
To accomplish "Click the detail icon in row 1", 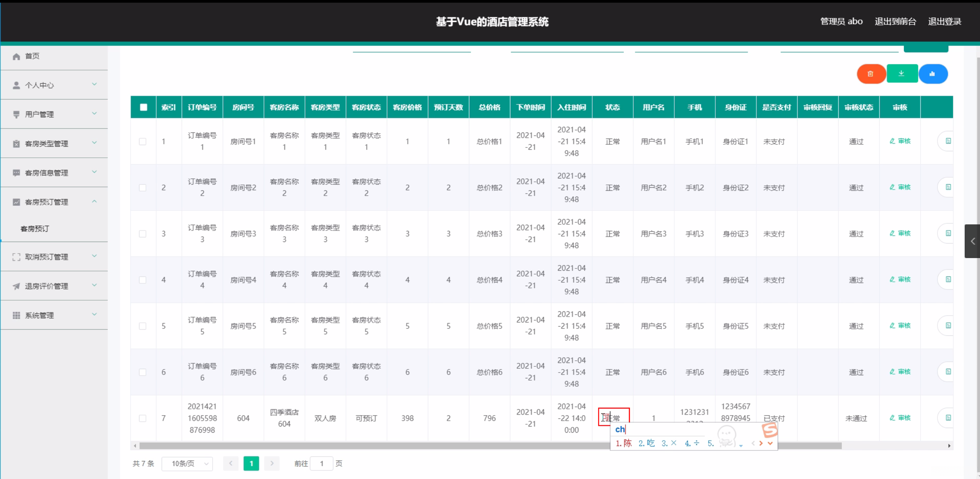I will [948, 141].
